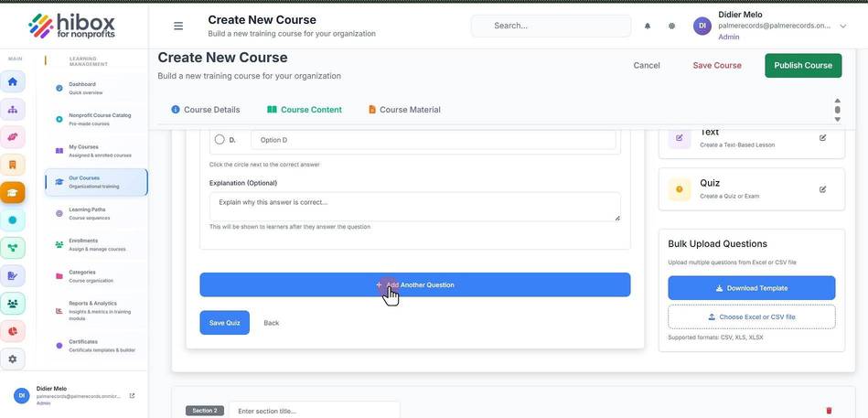868x418 pixels.
Task: Switch to the Course Details tab
Action: pos(206,110)
